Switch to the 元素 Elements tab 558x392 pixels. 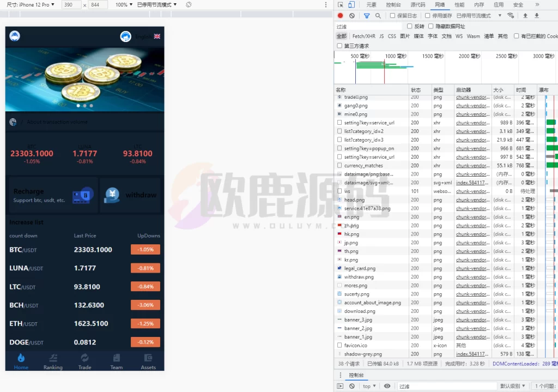(370, 4)
